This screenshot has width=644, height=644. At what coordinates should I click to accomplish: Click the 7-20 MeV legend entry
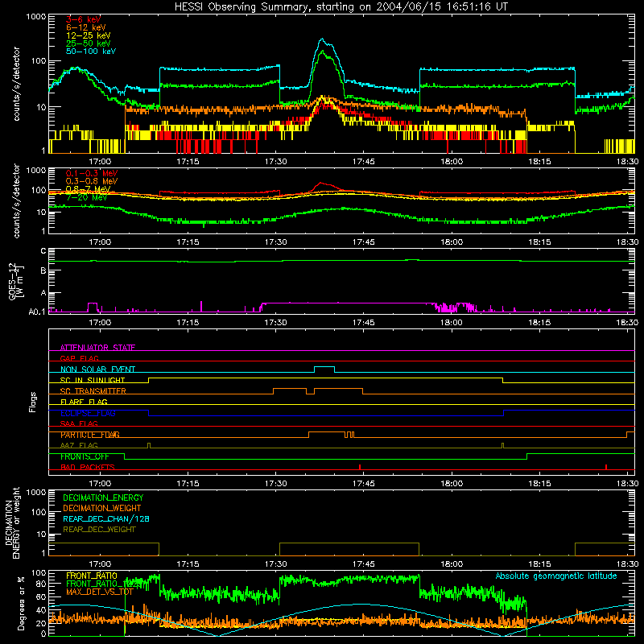tap(86, 197)
